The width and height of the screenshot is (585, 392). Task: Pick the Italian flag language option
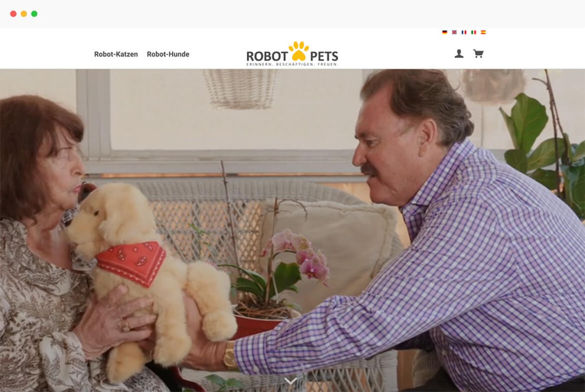point(474,32)
